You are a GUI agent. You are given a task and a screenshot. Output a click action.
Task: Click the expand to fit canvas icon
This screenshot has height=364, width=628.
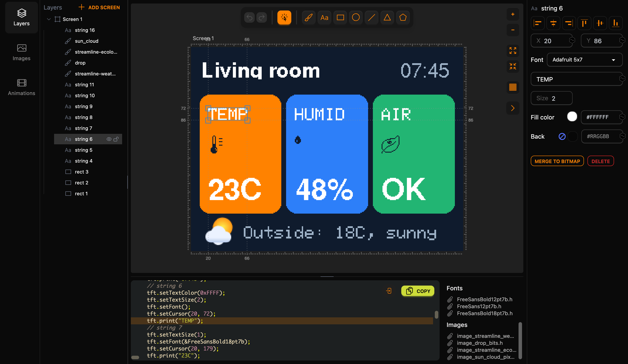click(x=513, y=51)
